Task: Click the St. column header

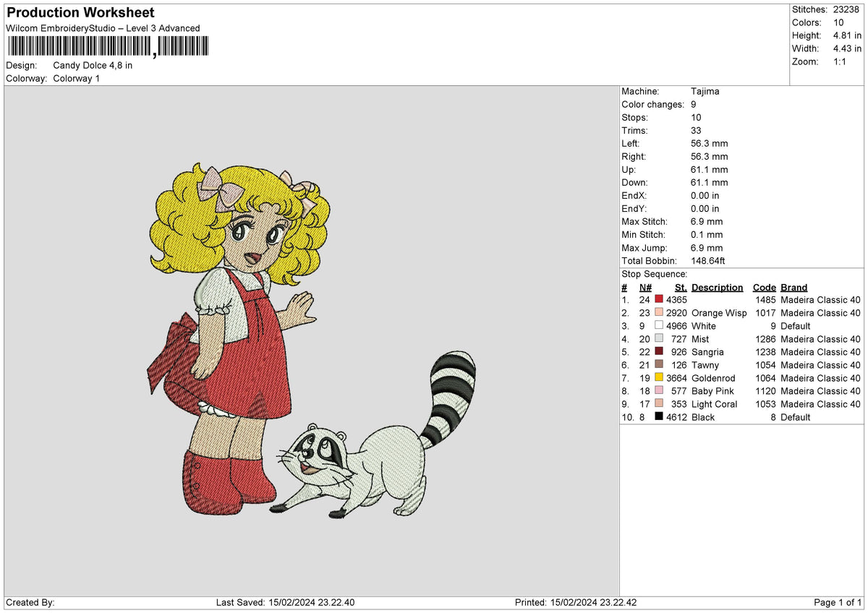Action: pos(681,288)
